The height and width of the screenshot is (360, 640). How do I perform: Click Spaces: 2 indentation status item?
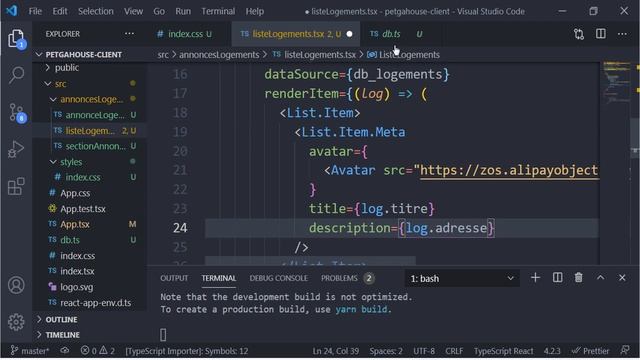[386, 351]
